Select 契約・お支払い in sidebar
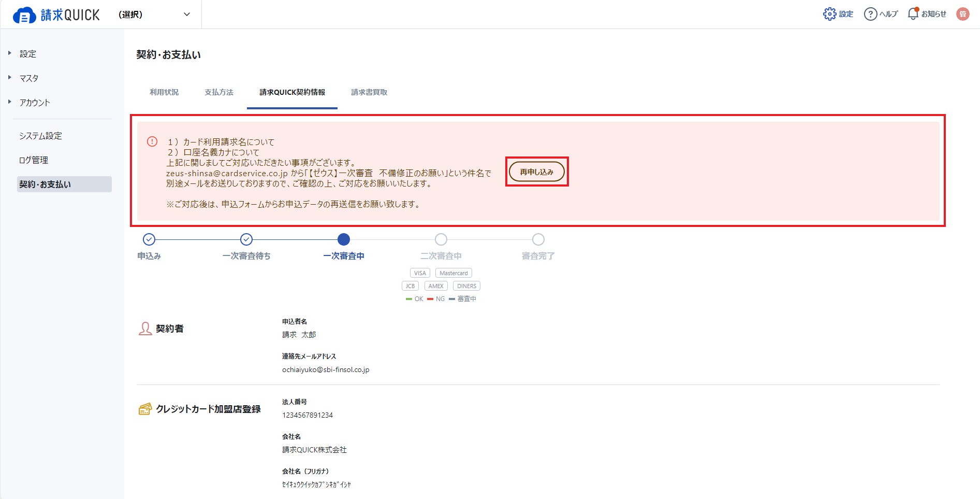Screen dimensions: 980x499 pyautogui.click(x=64, y=184)
